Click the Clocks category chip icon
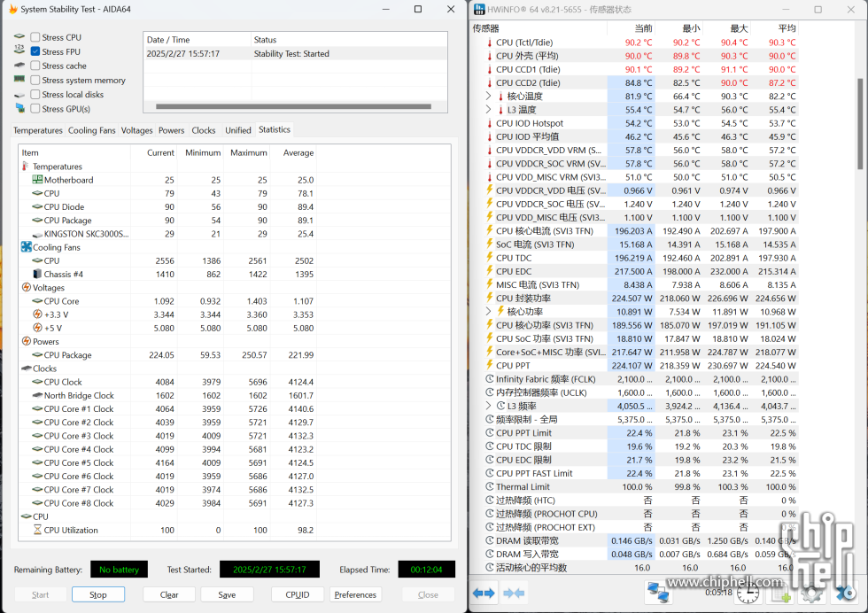Image resolution: width=868 pixels, height=613 pixels. tap(26, 369)
